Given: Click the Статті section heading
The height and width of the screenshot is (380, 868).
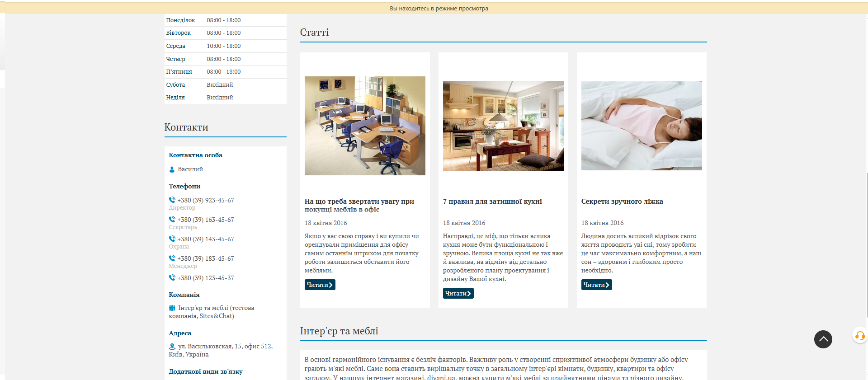Looking at the screenshot, I should pos(314,33).
